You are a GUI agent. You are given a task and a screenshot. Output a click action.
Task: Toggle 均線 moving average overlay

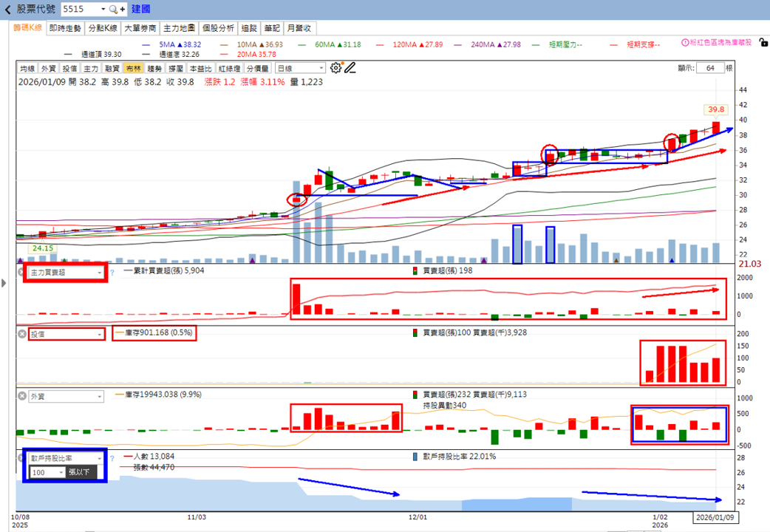tap(27, 68)
